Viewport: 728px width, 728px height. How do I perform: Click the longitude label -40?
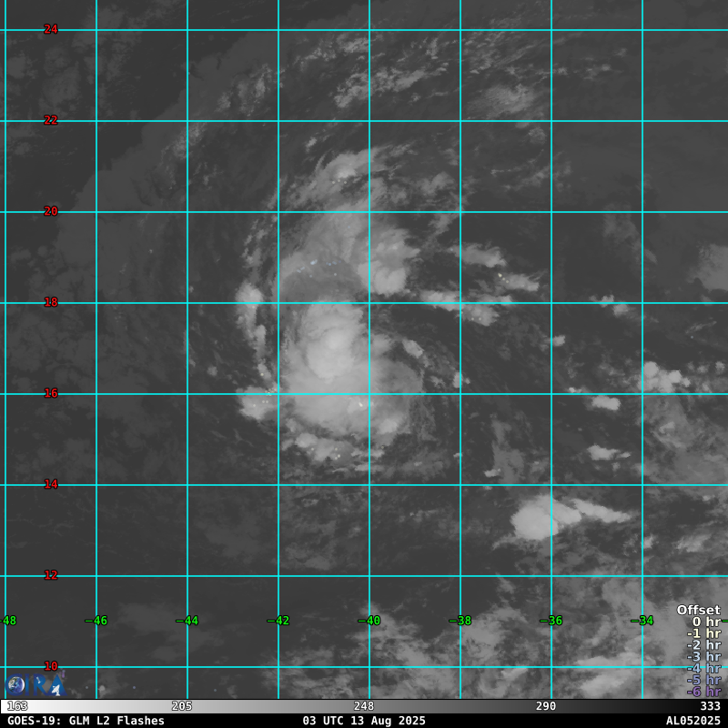[369, 621]
